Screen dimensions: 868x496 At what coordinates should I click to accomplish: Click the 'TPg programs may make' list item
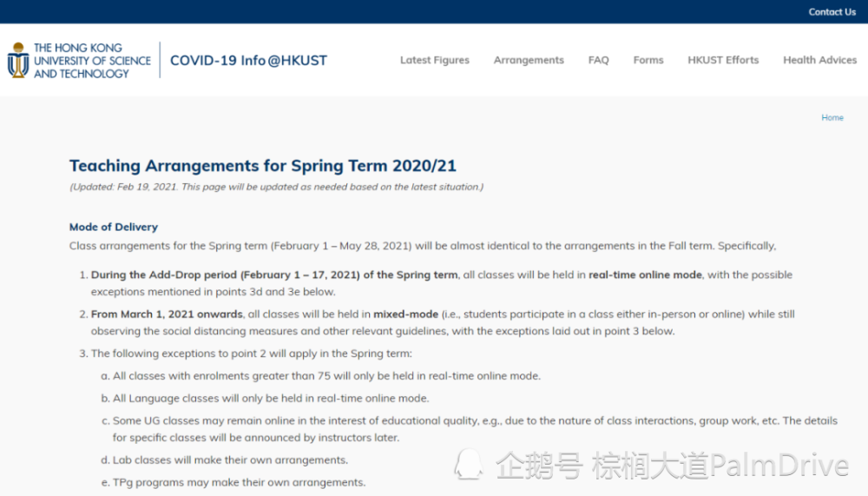[240, 482]
